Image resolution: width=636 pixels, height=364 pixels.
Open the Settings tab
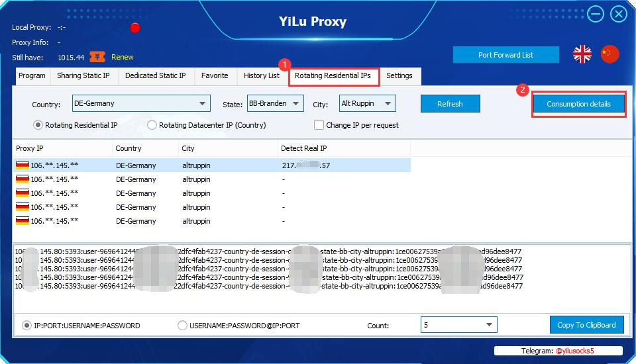pos(399,76)
